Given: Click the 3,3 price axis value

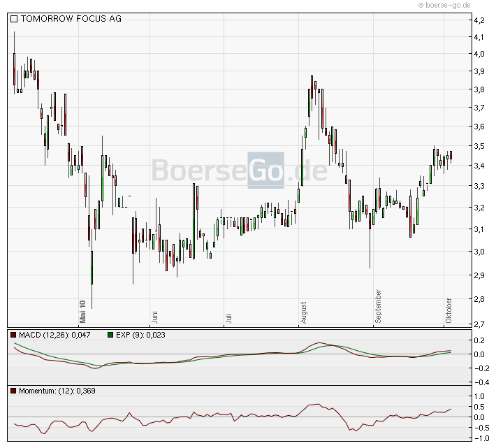Looking at the screenshot, I should point(479,186).
